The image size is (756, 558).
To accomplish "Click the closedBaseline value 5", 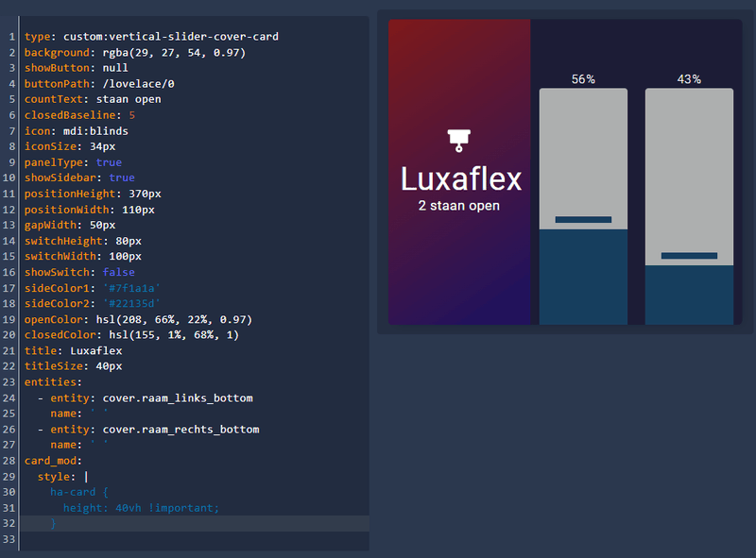I will point(131,115).
